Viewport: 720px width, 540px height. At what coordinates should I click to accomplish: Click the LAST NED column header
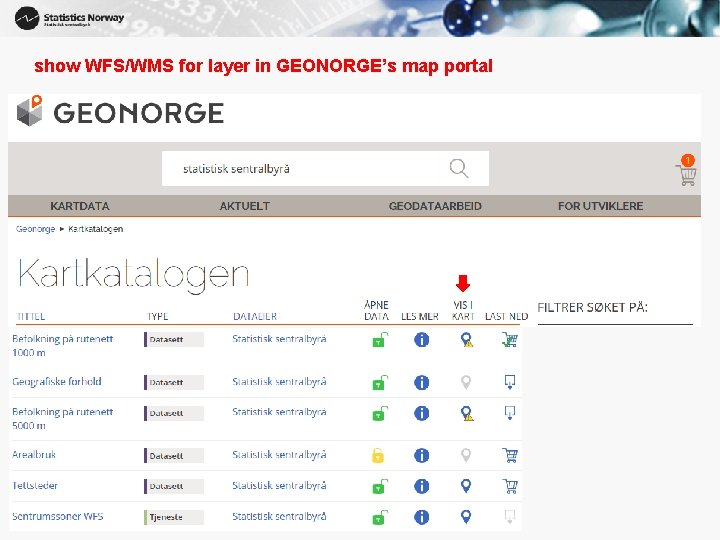click(506, 316)
